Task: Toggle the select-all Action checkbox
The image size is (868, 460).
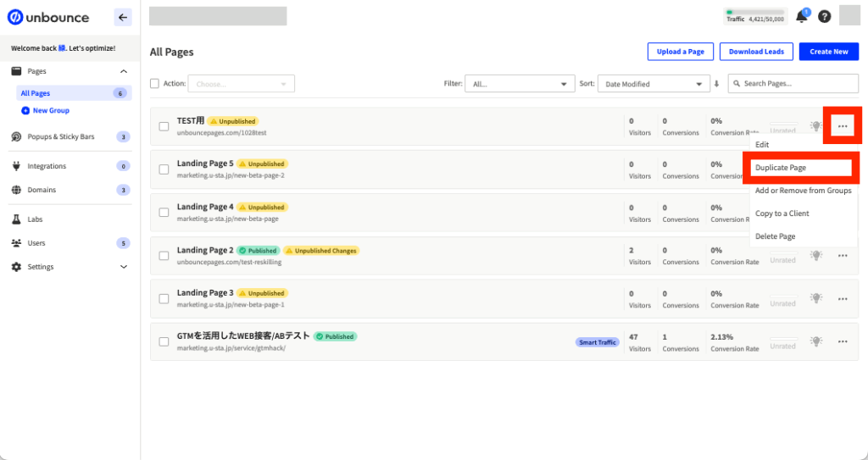Action: click(154, 84)
